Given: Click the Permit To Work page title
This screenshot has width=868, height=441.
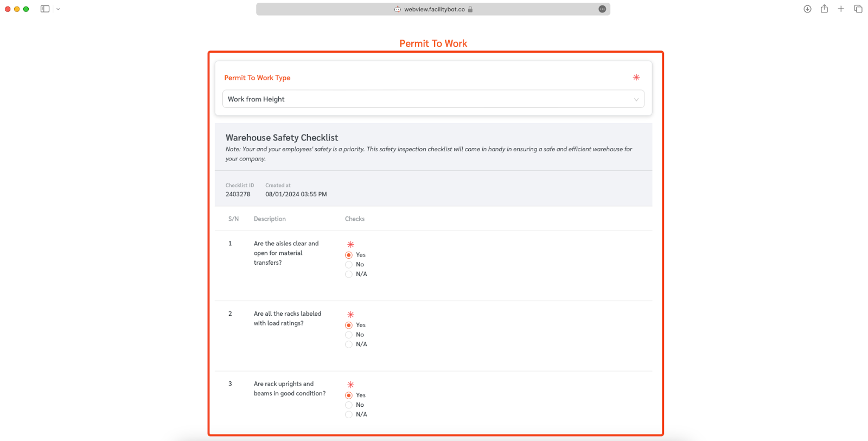Looking at the screenshot, I should click(x=433, y=43).
